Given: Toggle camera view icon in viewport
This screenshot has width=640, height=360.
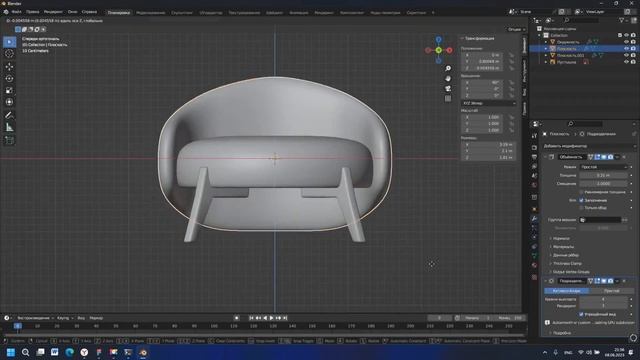Looking at the screenshot, I should [448, 89].
